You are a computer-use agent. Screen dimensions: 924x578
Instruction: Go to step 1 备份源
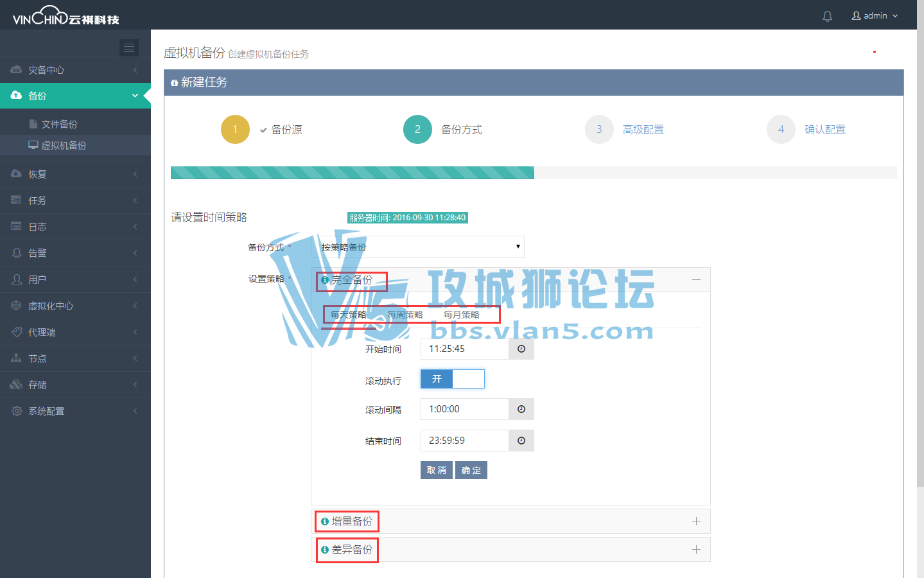tap(262, 130)
